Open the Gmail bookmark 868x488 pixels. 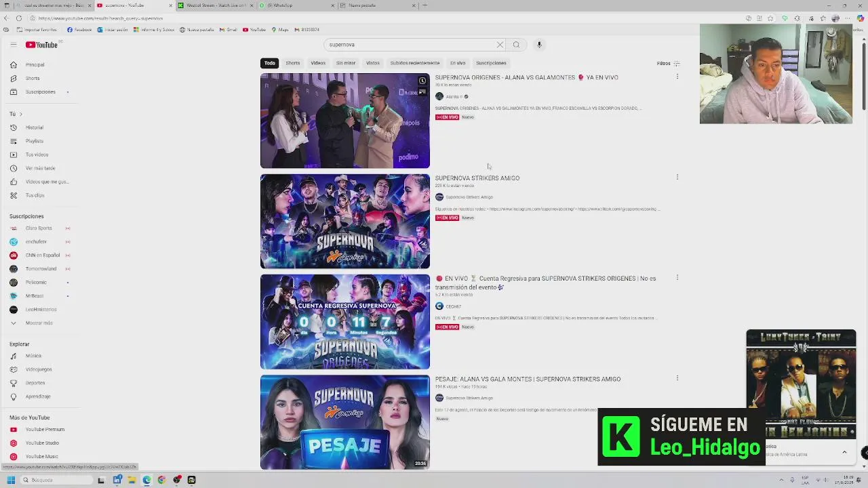(228, 30)
